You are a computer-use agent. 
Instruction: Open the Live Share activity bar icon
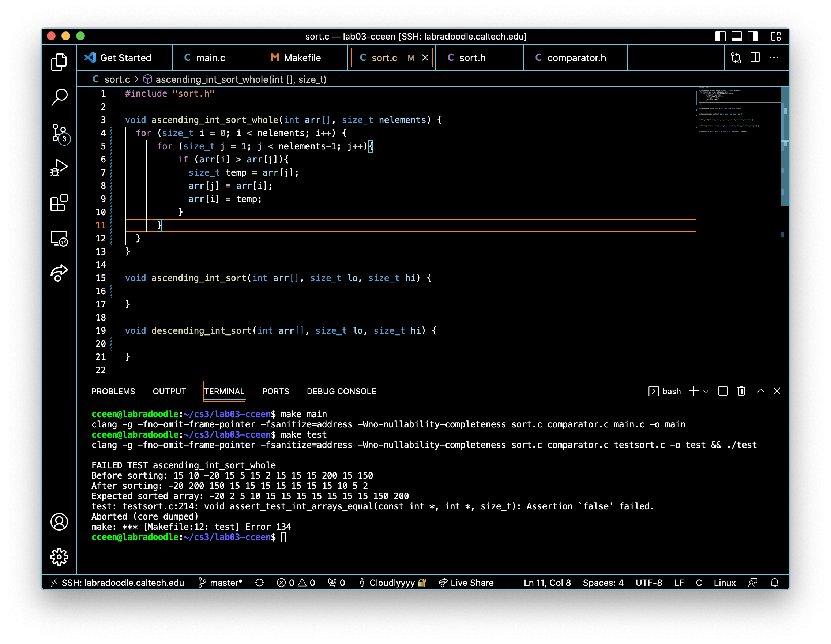(x=59, y=273)
